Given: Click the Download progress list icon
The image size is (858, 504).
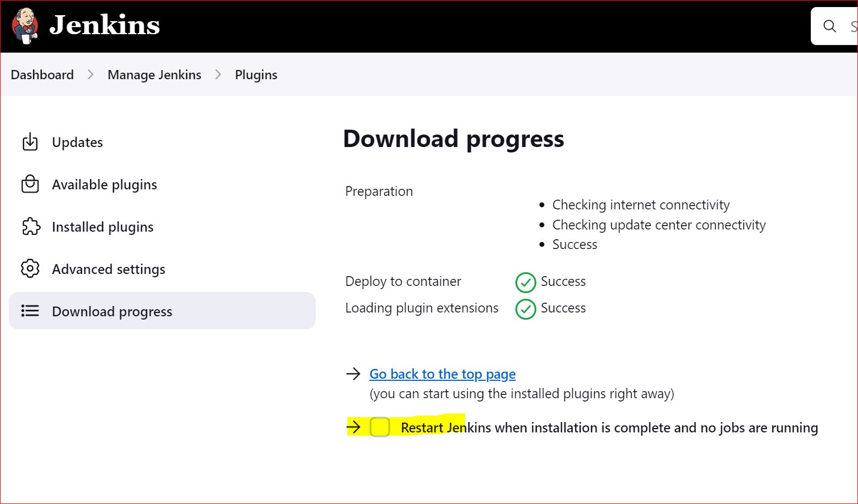Looking at the screenshot, I should click(30, 310).
